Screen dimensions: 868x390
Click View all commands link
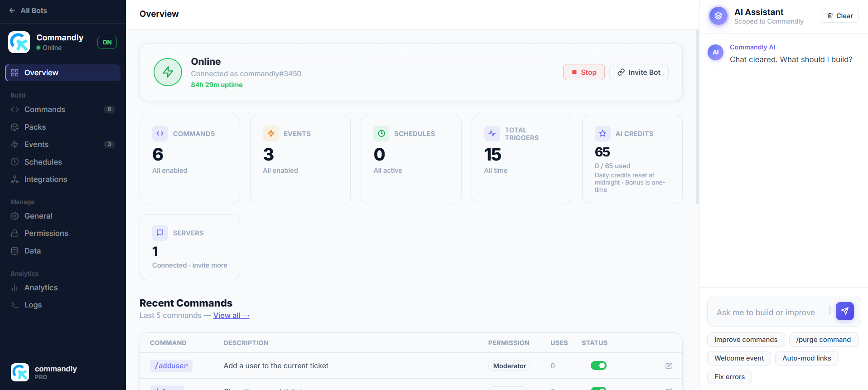(231, 315)
